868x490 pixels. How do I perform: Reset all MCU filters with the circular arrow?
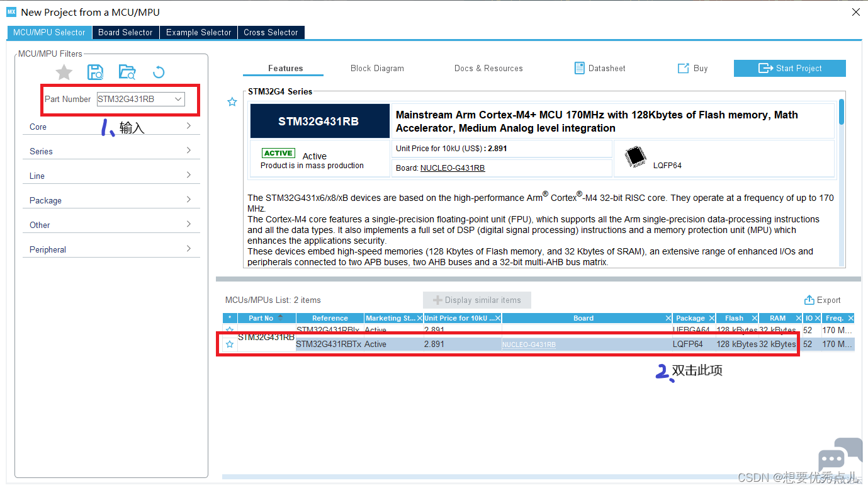(x=159, y=72)
